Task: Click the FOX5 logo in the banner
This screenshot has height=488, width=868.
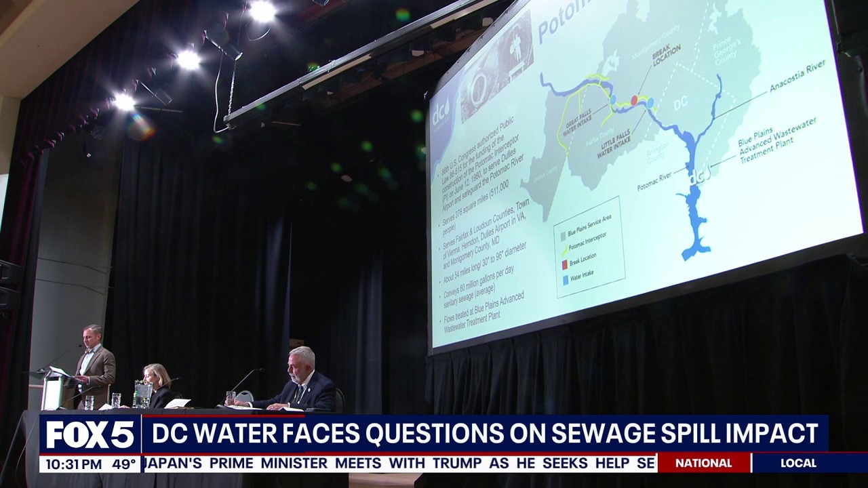Action: (90, 435)
